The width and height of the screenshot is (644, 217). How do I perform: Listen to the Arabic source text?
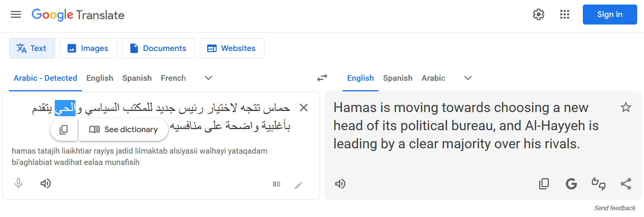pyautogui.click(x=46, y=183)
